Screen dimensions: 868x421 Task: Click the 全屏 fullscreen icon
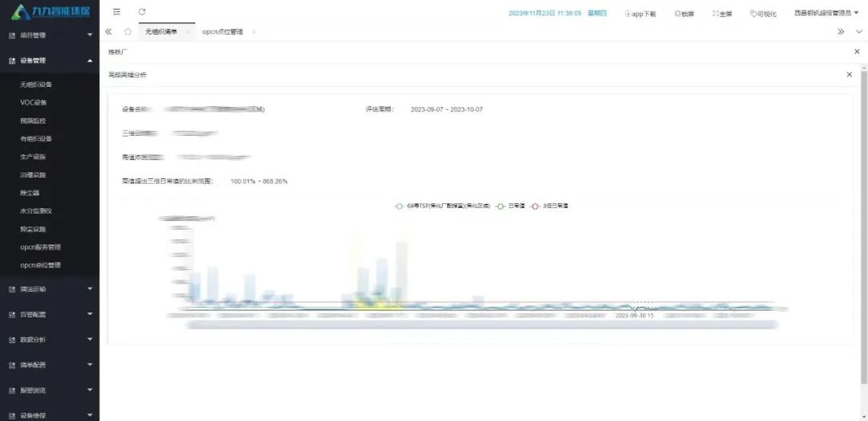point(722,14)
